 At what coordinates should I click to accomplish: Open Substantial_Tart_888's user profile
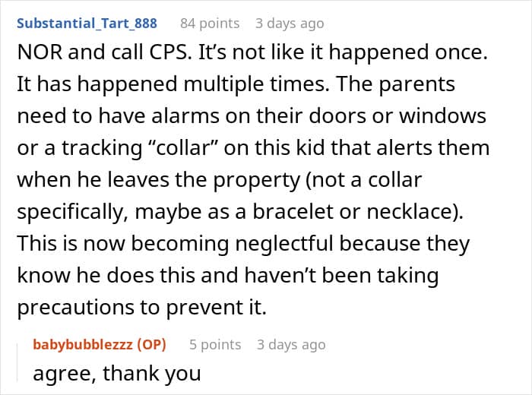point(87,23)
